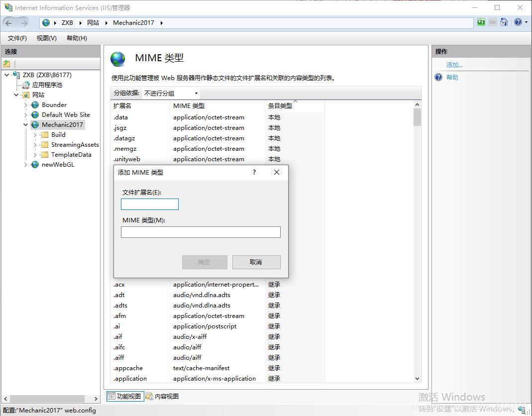Viewport: 532px width, 416px height.
Task: Open the 视图(V) menu
Action: click(46, 38)
